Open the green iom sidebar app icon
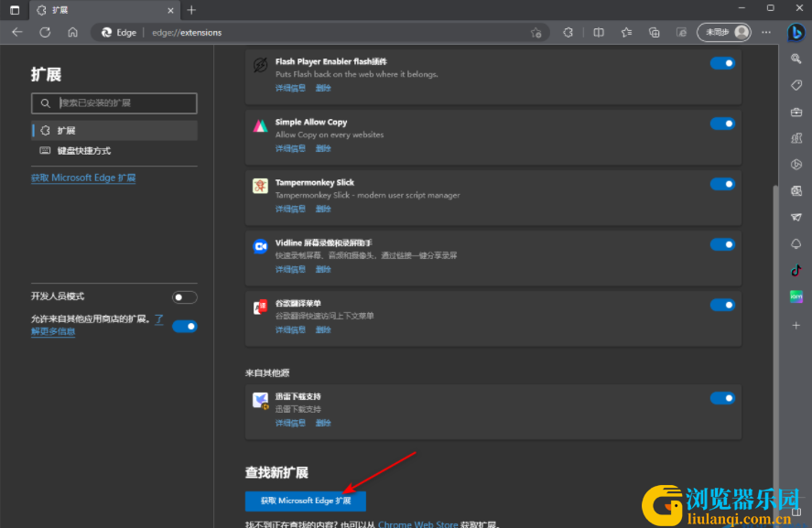The image size is (812, 528). coord(796,296)
